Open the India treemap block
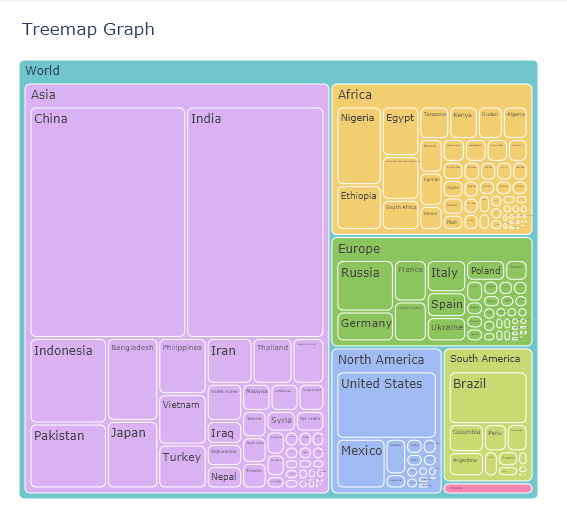The width and height of the screenshot is (567, 520). [x=255, y=222]
